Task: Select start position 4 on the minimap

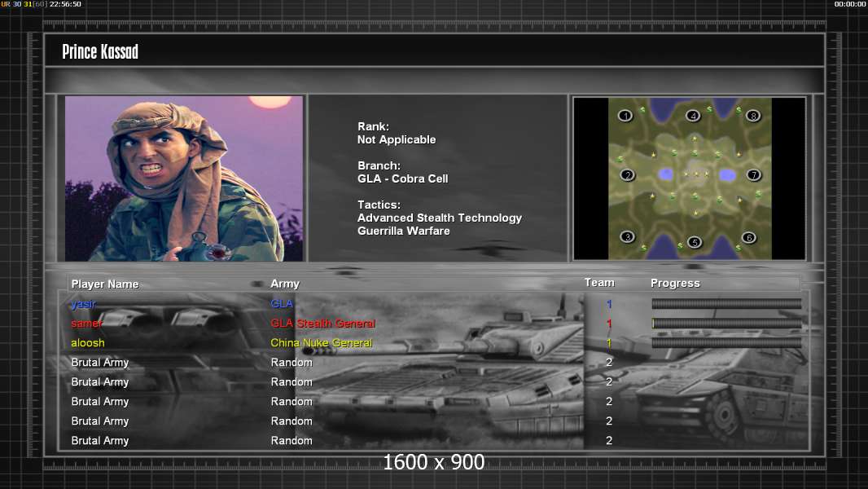Action: [x=693, y=116]
